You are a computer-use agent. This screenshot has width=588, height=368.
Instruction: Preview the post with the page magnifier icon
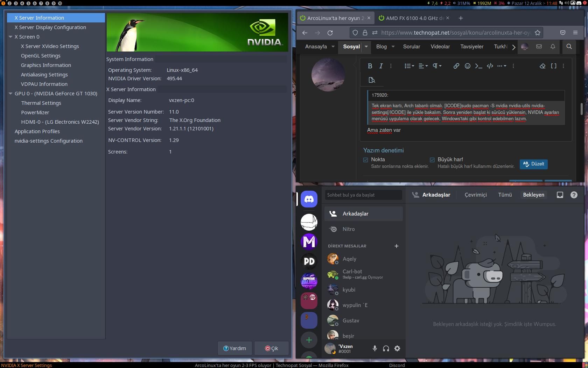[372, 80]
